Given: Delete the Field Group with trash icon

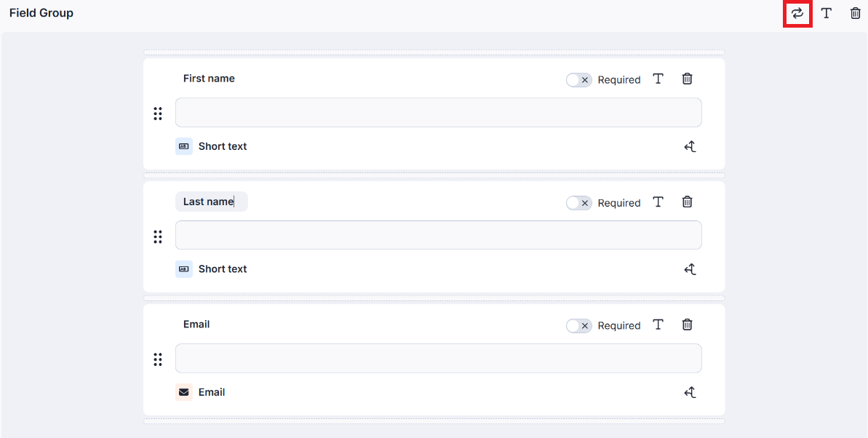Looking at the screenshot, I should 856,13.
